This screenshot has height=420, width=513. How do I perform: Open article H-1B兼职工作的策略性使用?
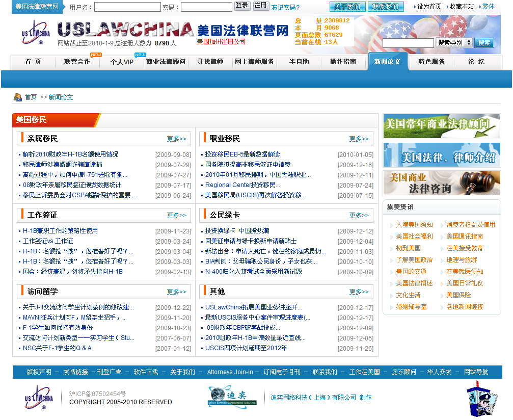(x=60, y=231)
